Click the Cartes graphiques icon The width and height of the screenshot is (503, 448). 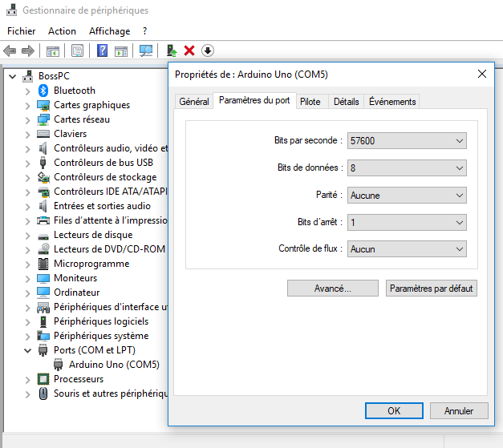pyautogui.click(x=43, y=105)
